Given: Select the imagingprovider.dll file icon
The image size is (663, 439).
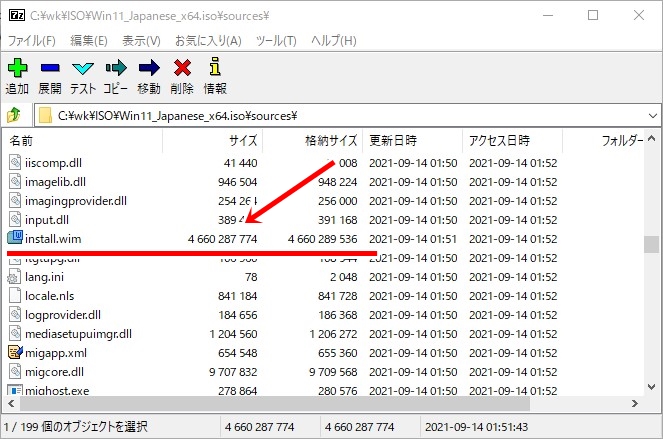Looking at the screenshot, I should click(x=15, y=200).
